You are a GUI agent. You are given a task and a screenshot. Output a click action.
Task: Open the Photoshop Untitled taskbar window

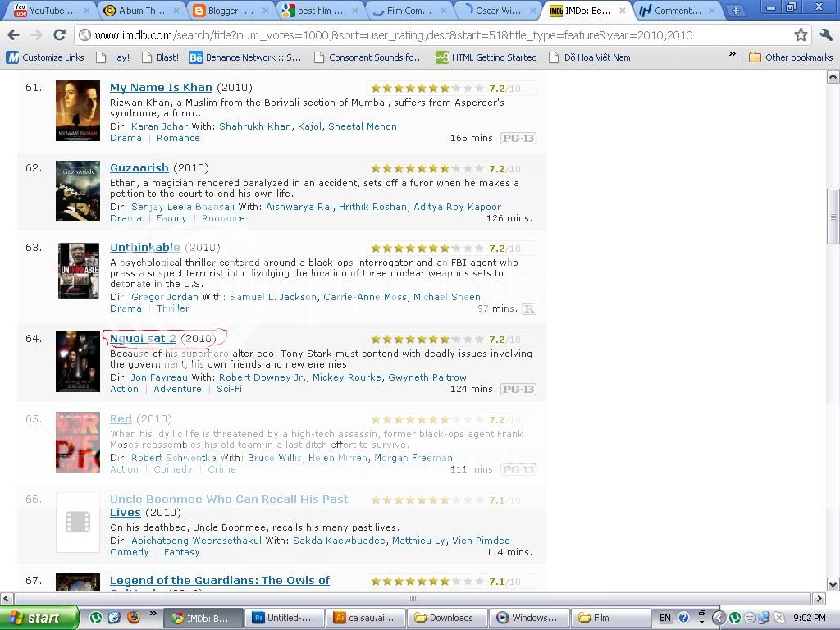pyautogui.click(x=283, y=618)
